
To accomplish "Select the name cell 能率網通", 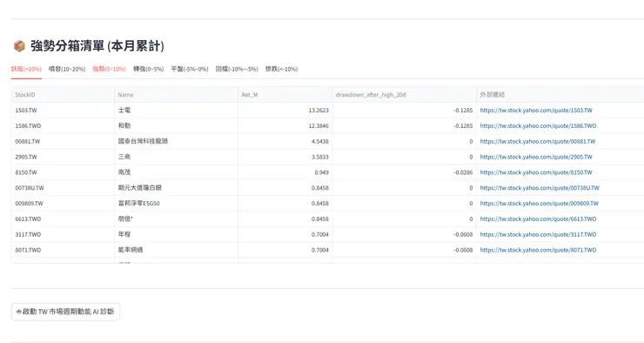I will point(176,250).
